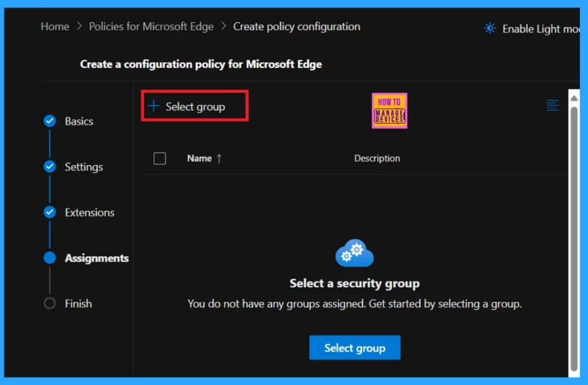Screen dimensions: 588x385
Task: Go to the Extensions step
Action: [x=90, y=212]
